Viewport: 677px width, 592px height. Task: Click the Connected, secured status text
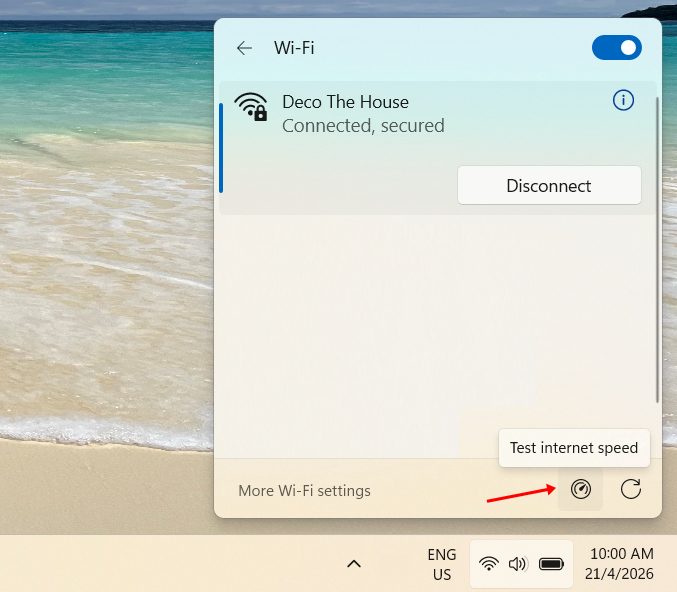pos(363,126)
